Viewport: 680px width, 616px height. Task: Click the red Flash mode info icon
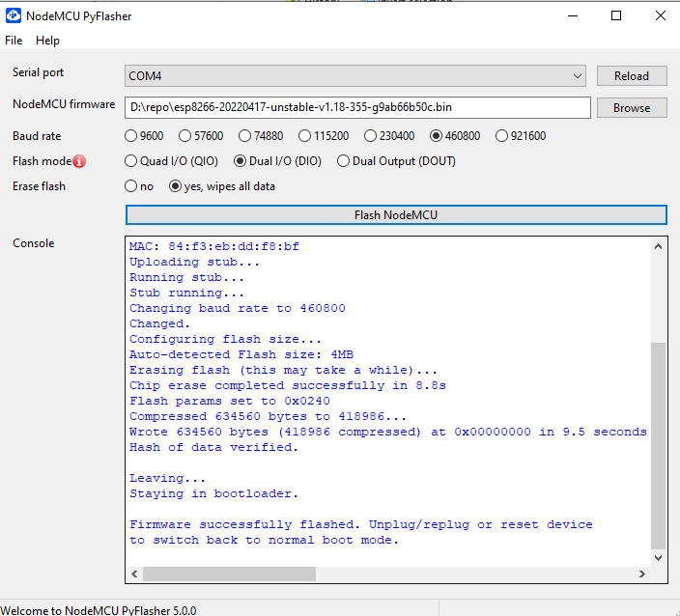point(79,161)
